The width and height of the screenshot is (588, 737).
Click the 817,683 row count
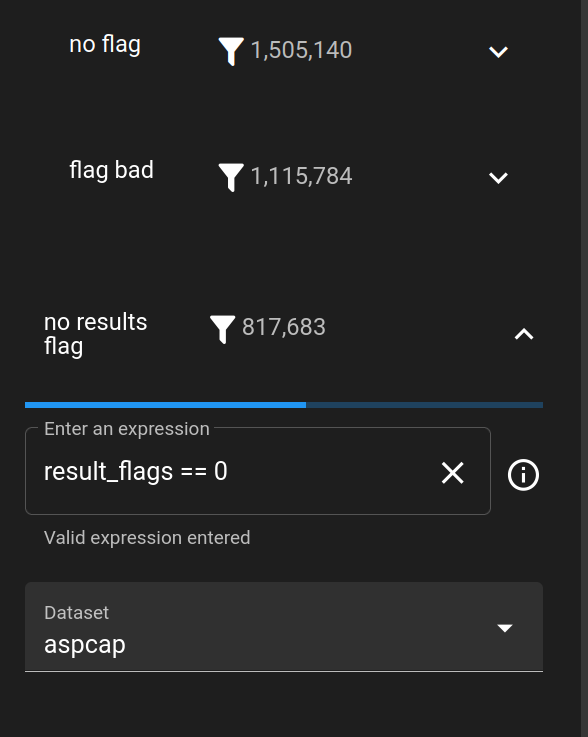pos(283,327)
